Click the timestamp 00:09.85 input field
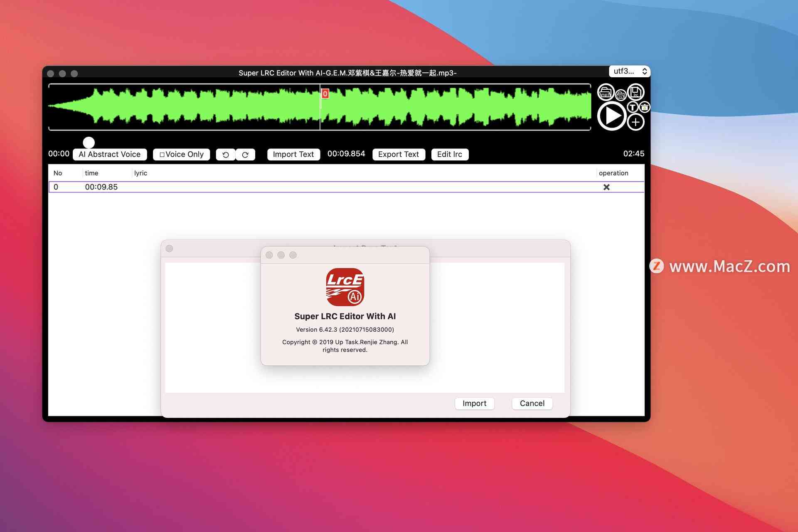The width and height of the screenshot is (798, 532). pos(101,187)
